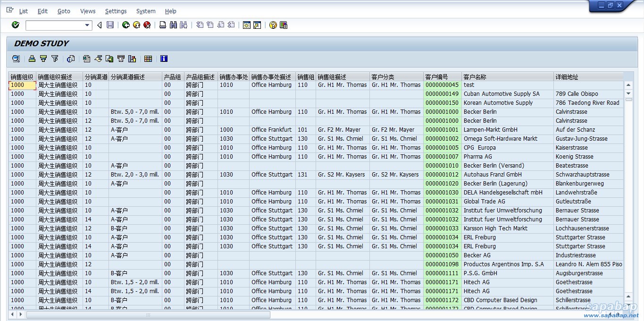This screenshot has width=644, height=321.
Task: Click inside the command field input
Action: click(55, 25)
